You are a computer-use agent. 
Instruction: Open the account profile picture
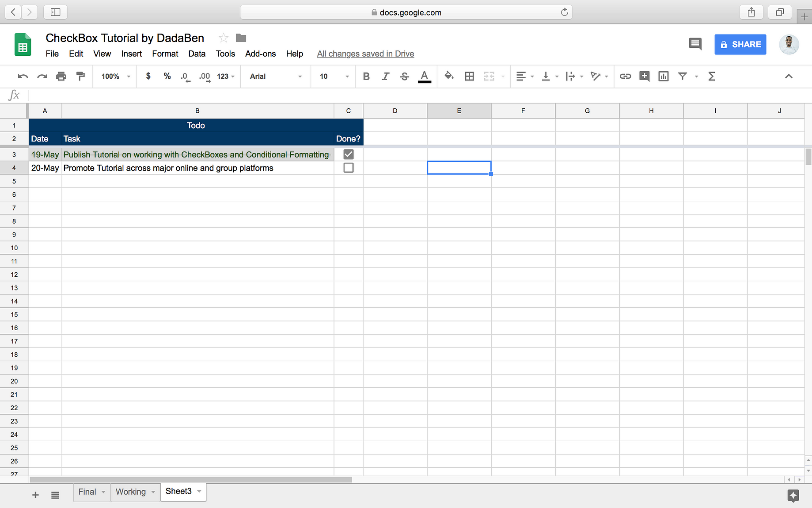coord(789,44)
